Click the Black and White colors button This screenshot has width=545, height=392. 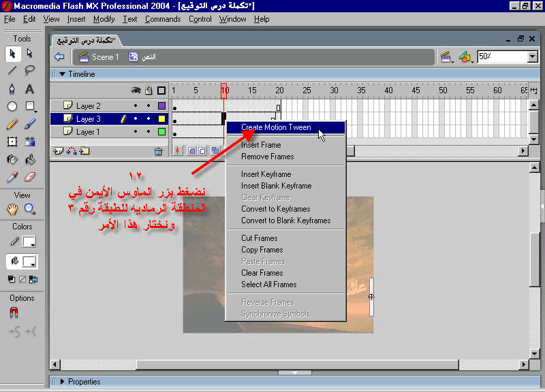click(x=12, y=279)
